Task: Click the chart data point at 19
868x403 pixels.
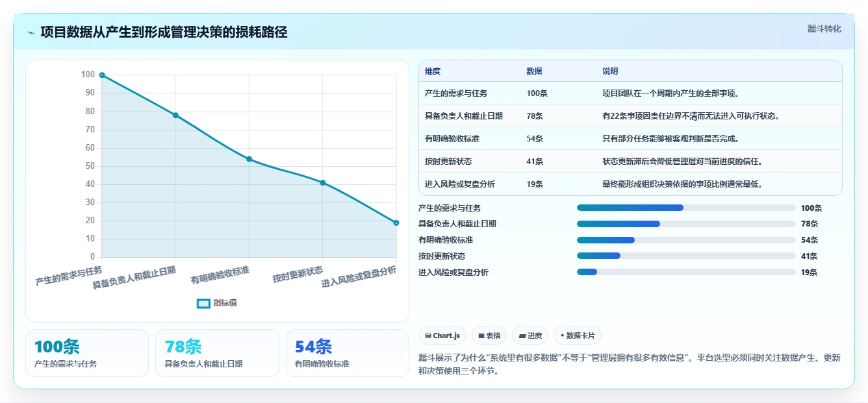Action: (396, 223)
